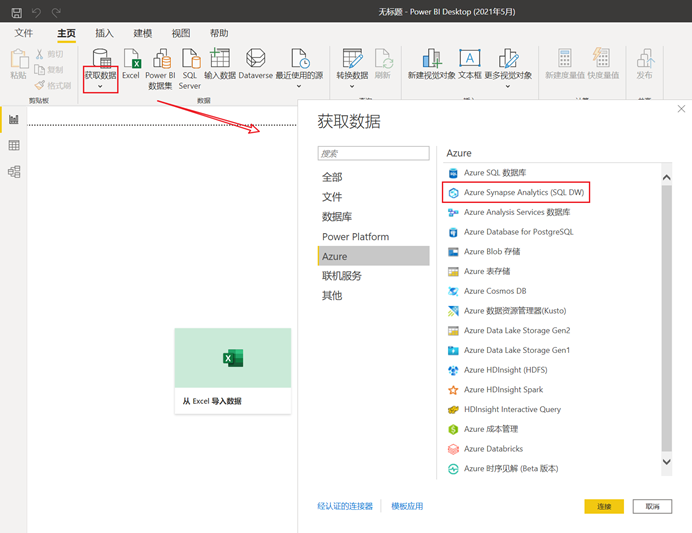Click the 更多视觉对象 more visuals icon
692x533 pixels.
click(x=508, y=58)
